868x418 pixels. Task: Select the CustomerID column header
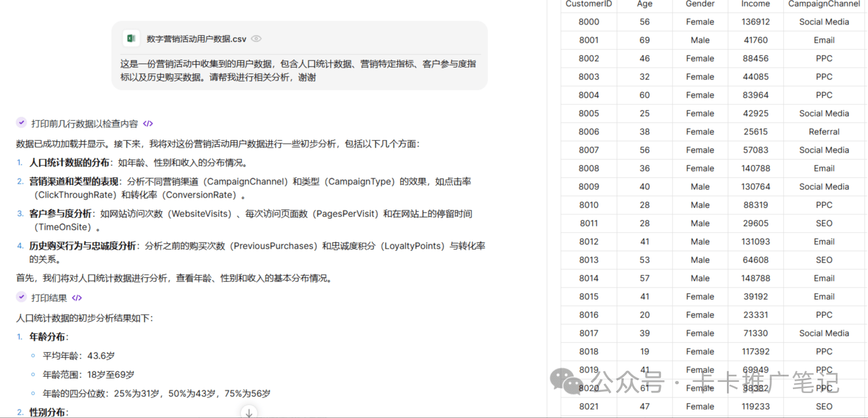click(589, 4)
